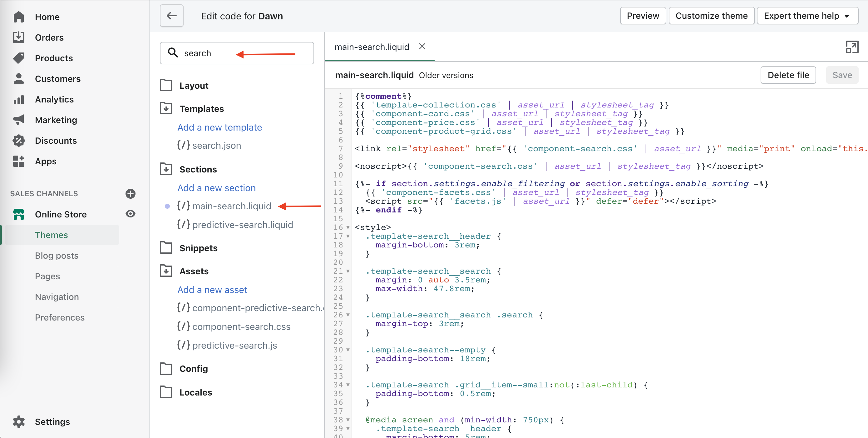Open the Discounts page
The image size is (868, 438).
[x=56, y=141]
